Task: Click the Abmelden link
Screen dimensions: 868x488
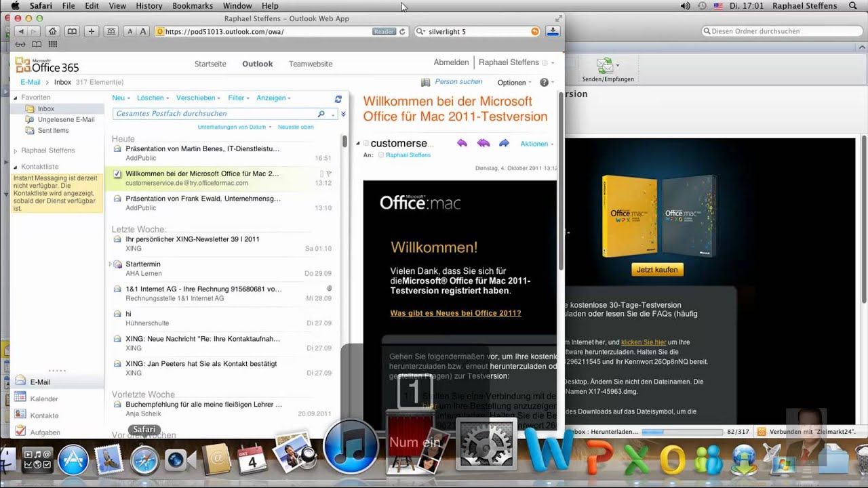Action: click(451, 62)
